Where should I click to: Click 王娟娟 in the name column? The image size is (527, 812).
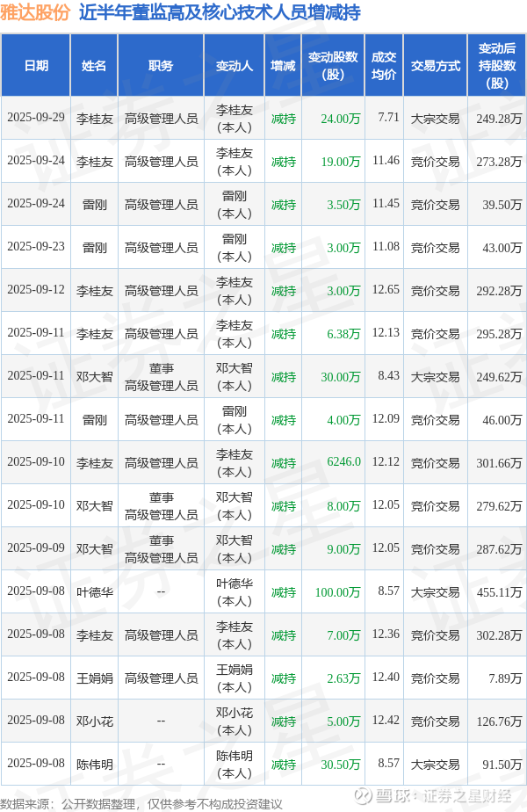click(x=94, y=678)
